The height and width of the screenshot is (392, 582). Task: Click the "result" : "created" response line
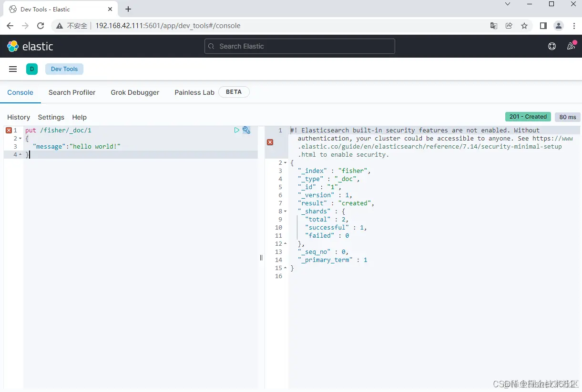(x=336, y=203)
